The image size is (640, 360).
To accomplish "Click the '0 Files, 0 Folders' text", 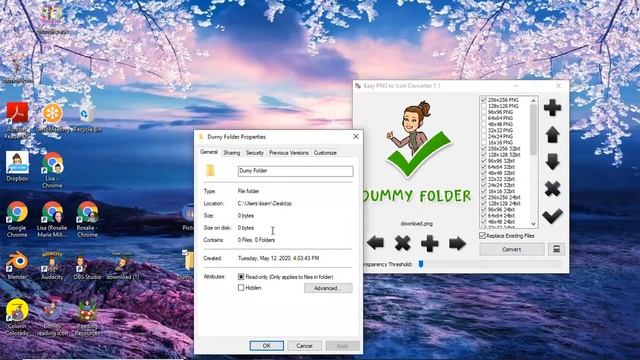I will pos(256,240).
